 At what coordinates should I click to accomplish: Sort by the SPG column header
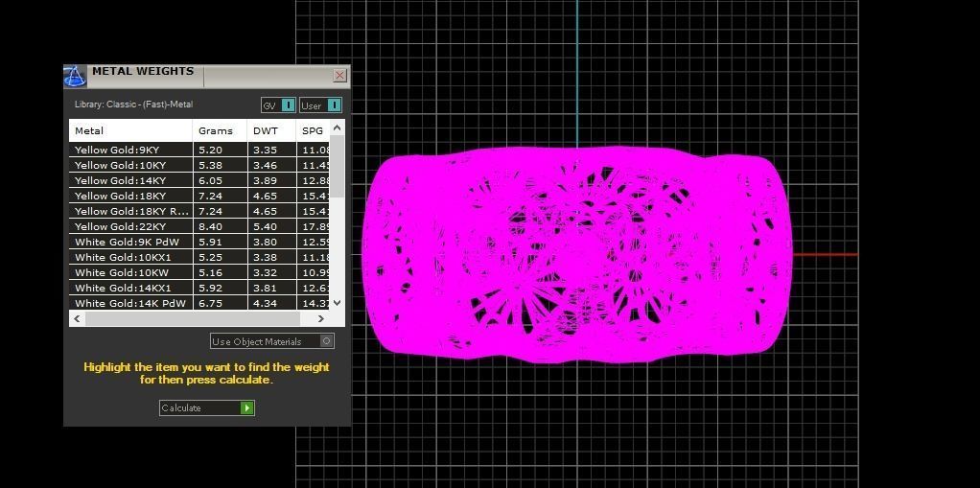click(x=314, y=130)
